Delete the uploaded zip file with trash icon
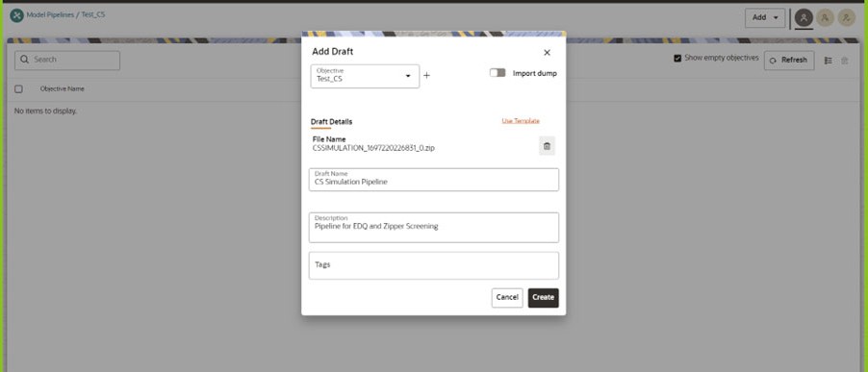 547,146
